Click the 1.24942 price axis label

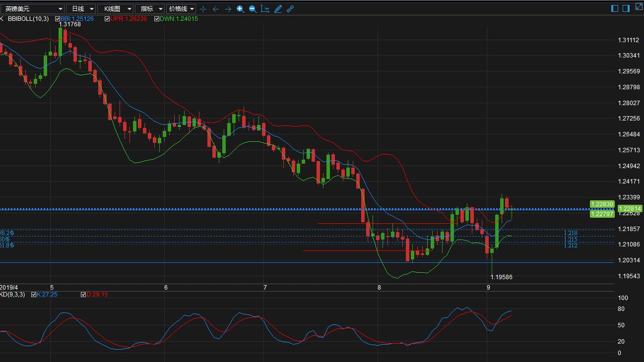pyautogui.click(x=629, y=166)
